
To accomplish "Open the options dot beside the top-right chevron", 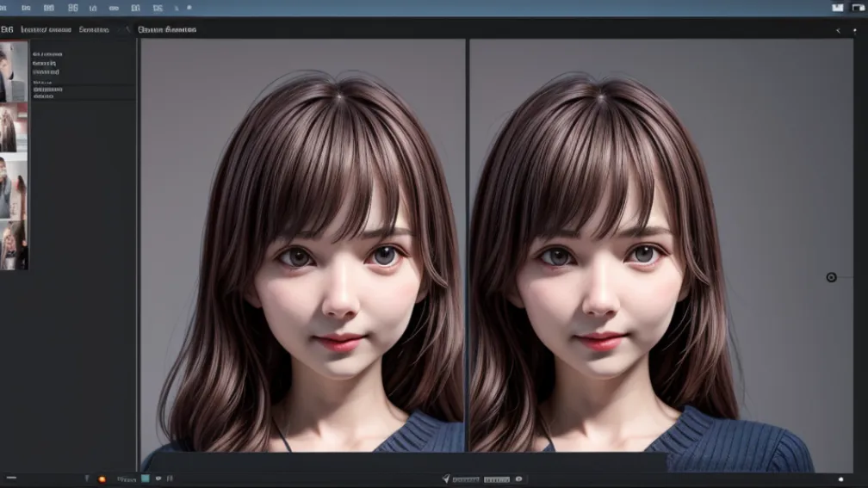I will click(x=854, y=30).
